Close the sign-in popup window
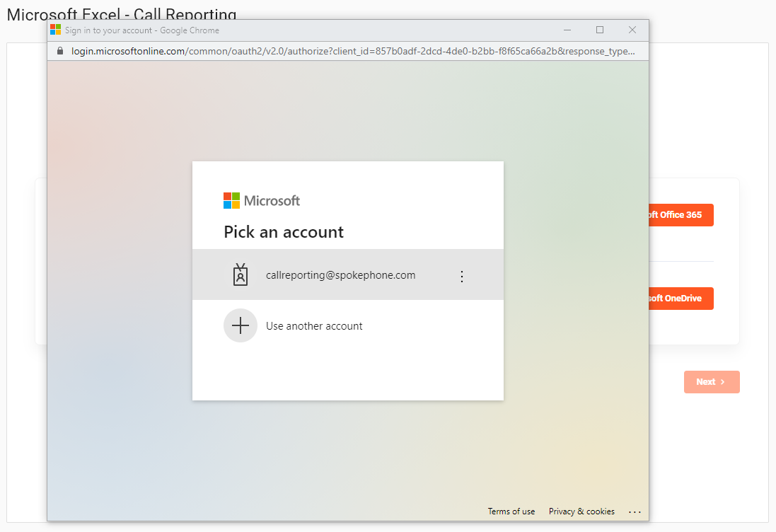Screen dimensions: 776x532 (632, 30)
